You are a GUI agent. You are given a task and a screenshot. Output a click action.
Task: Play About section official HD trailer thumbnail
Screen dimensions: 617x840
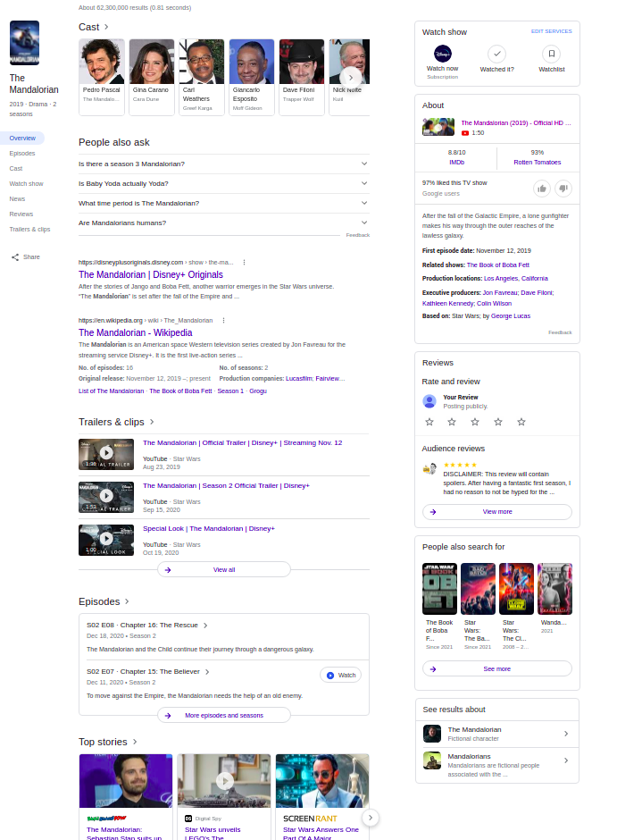[x=438, y=127]
